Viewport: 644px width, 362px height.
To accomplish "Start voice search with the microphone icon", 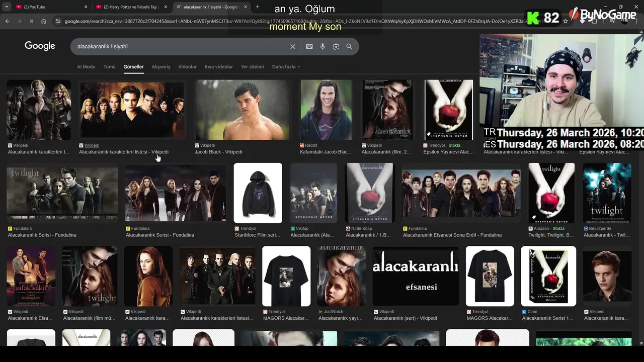I will (x=323, y=46).
